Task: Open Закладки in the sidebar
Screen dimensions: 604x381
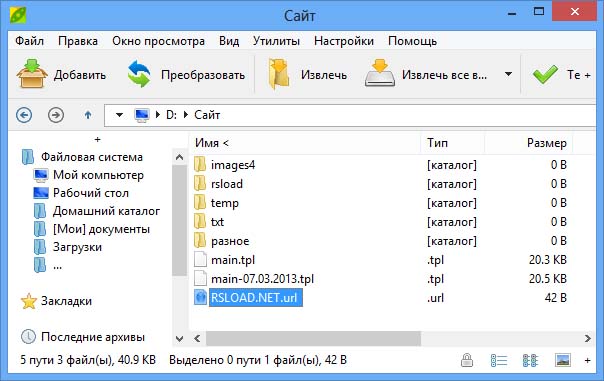Action: [x=66, y=301]
